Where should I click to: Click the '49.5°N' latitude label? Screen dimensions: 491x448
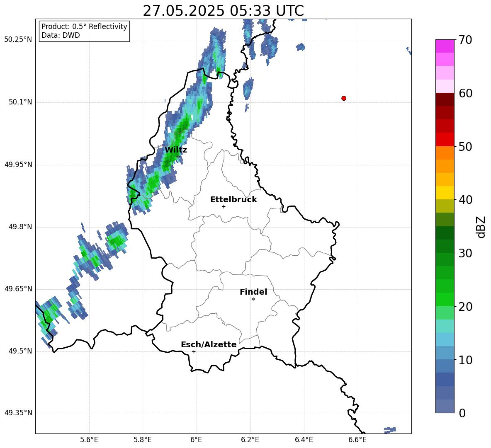20,351
